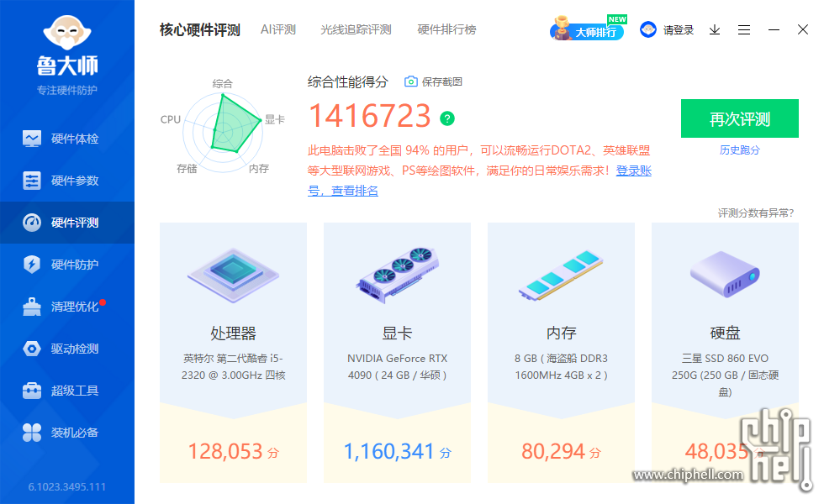Click the 装机必备 clover icon

pyautogui.click(x=32, y=433)
